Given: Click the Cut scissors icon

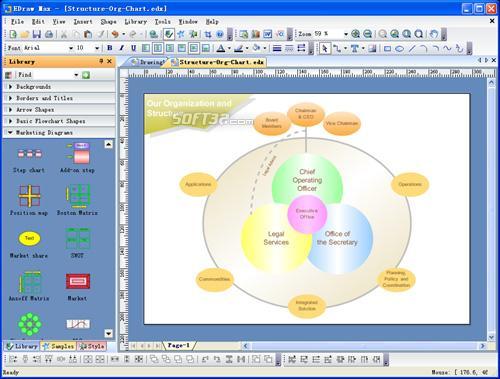Looking at the screenshot, I should click(x=64, y=34).
